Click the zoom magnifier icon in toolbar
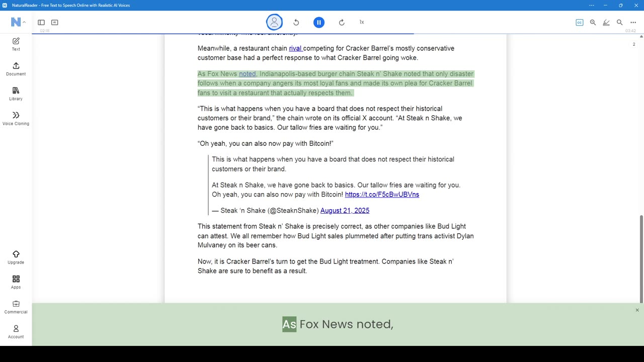Screen dimensions: 644x362 point(593,22)
